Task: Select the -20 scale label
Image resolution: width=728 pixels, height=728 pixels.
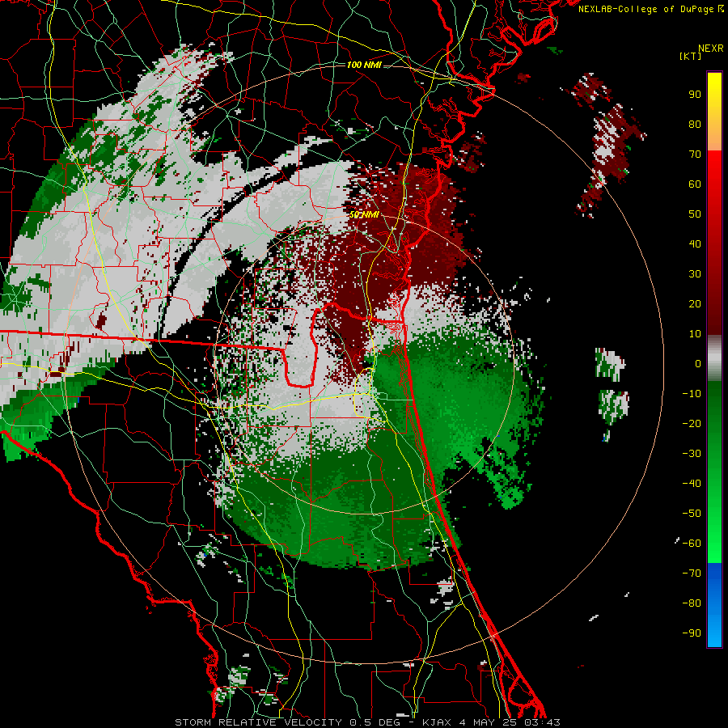Action: pyautogui.click(x=692, y=423)
